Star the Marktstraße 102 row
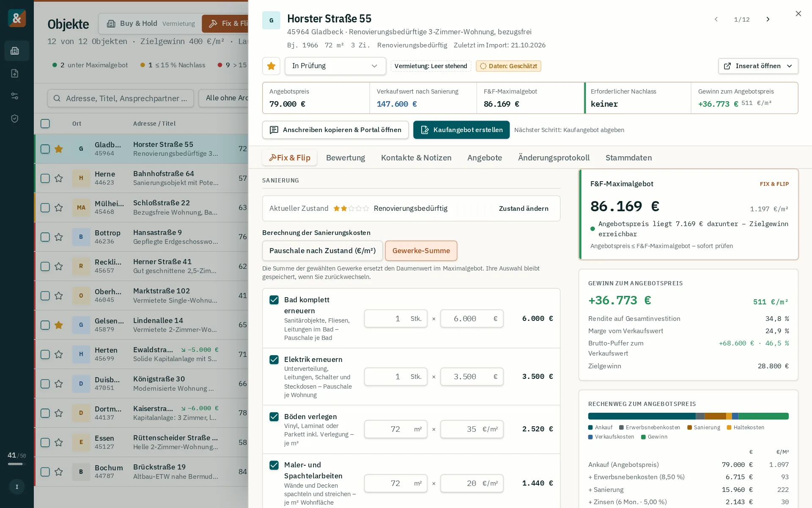This screenshot has width=812, height=508. pos(59,295)
